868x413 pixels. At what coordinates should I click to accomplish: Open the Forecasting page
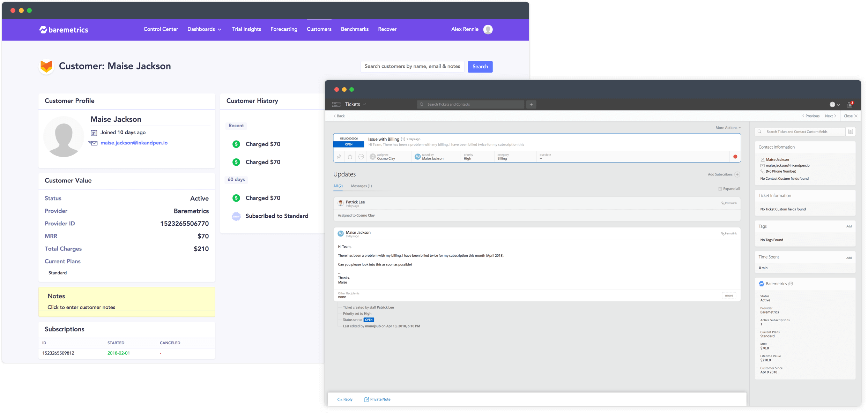pos(284,29)
